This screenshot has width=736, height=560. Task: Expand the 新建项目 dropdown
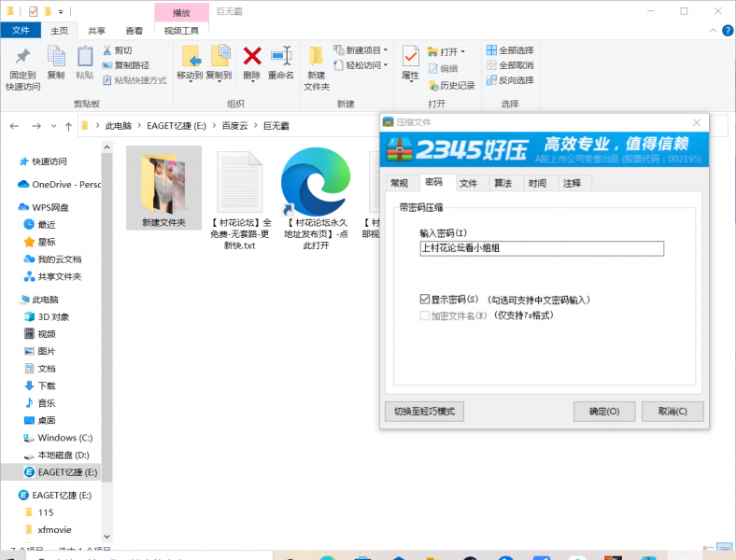[x=386, y=50]
